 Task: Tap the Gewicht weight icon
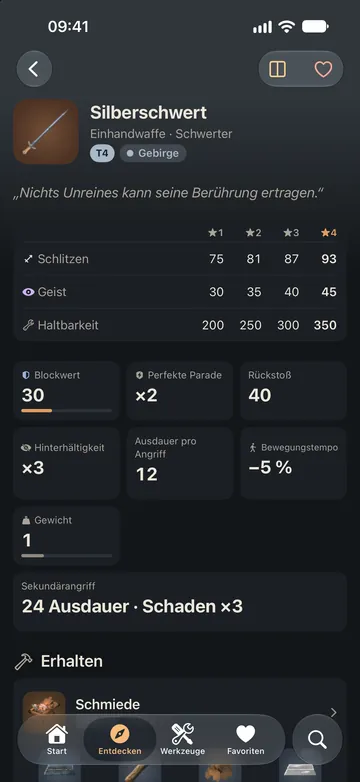click(x=26, y=520)
